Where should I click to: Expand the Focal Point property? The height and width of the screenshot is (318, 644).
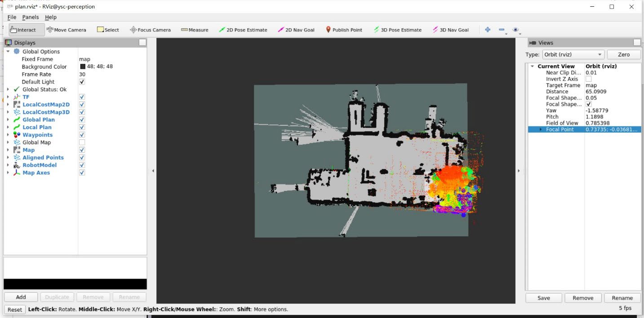coord(541,129)
